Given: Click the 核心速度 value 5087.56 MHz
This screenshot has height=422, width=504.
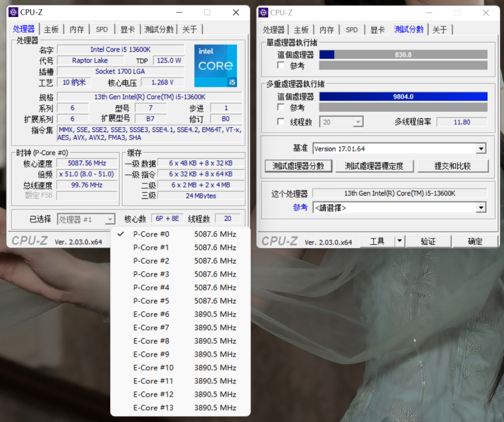Looking at the screenshot, I should pyautogui.click(x=87, y=163).
